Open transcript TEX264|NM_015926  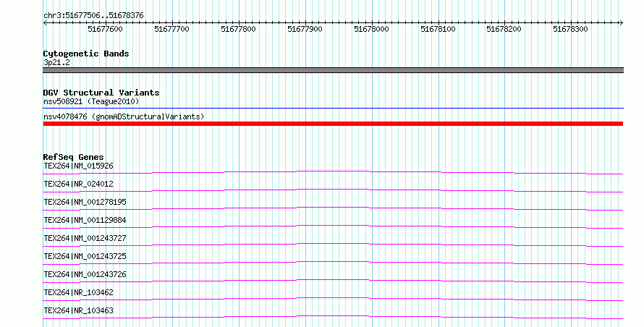tap(78, 166)
